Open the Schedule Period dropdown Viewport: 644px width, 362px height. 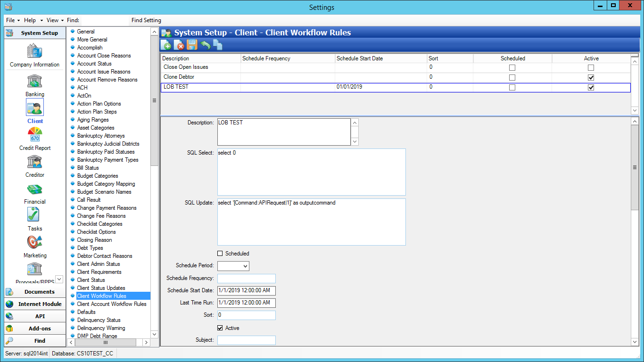tap(233, 266)
